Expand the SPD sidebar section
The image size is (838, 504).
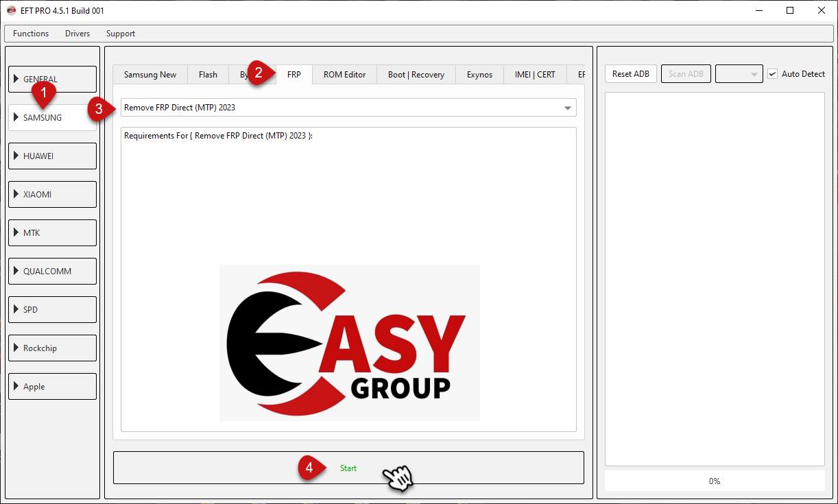52,310
